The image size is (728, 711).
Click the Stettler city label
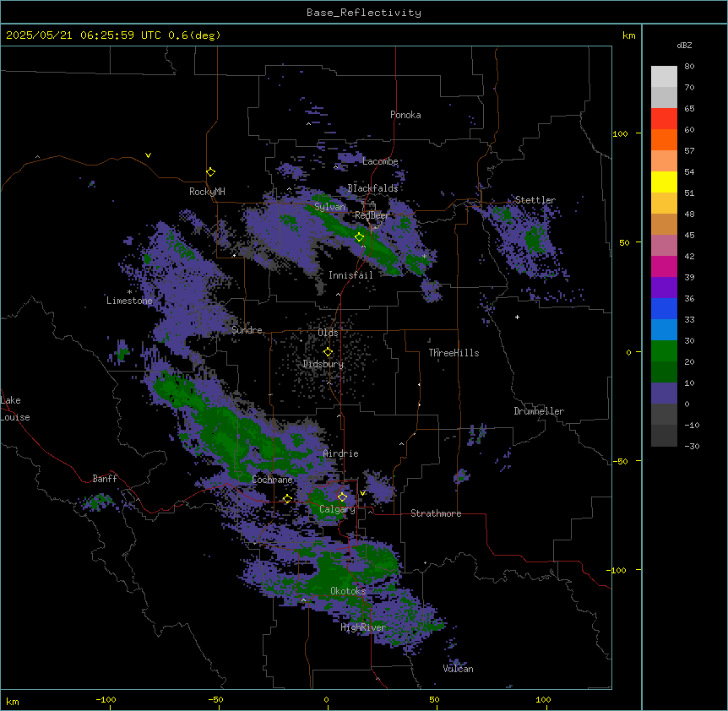535,200
